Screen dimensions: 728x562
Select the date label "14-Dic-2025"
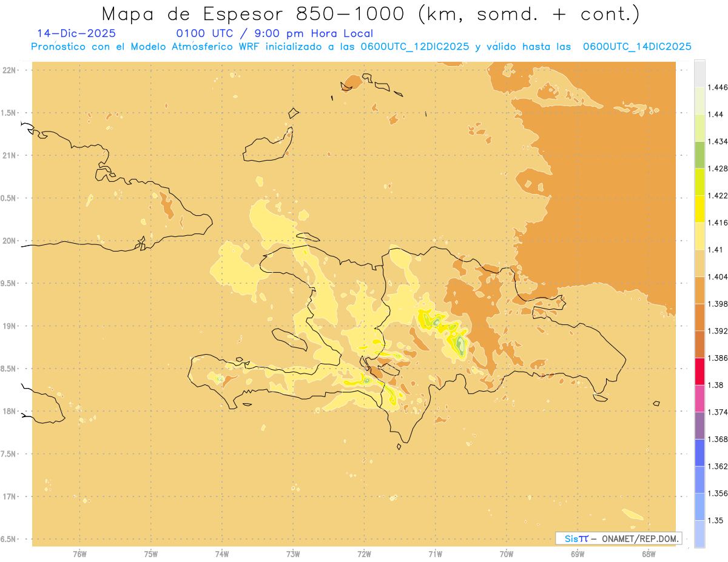[x=76, y=33]
